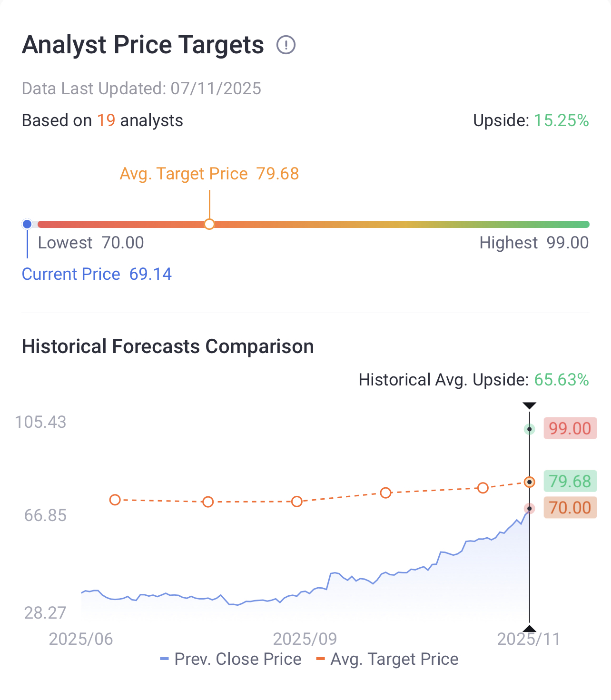The width and height of the screenshot is (611, 700).
Task: Toggle the Avg. Target Price legend series
Action: 387,659
